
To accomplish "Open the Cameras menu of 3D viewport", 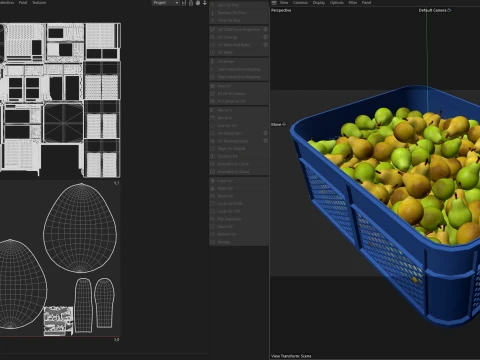I will point(300,2).
